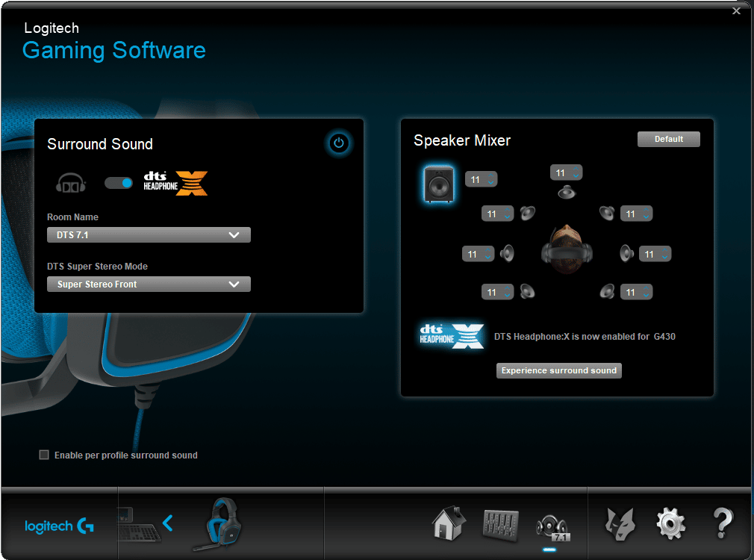Viewport: 754px width, 560px height.
Task: Click the subwoofer volume value 11
Action: 475,179
